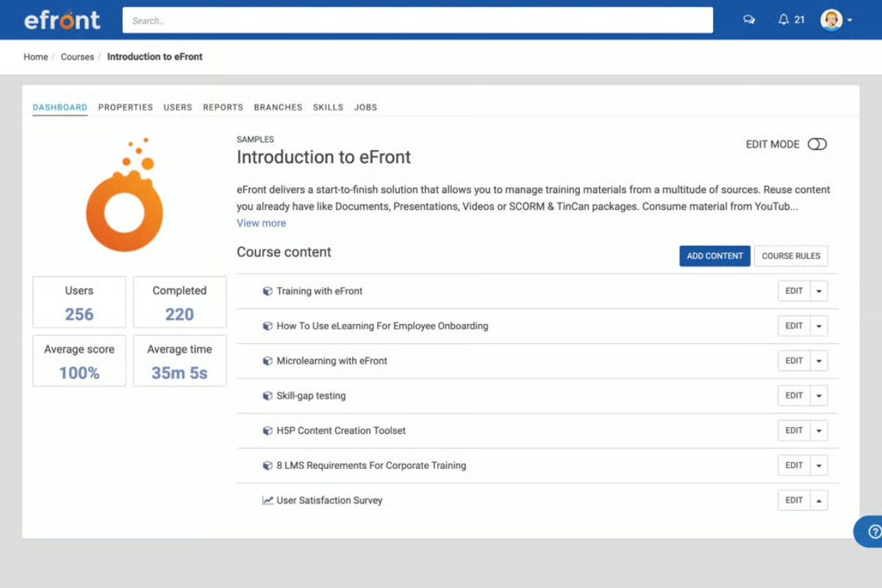Open 8 LMS Requirements For Corporate Training
Viewport: 882px width, 588px height.
pyautogui.click(x=371, y=465)
